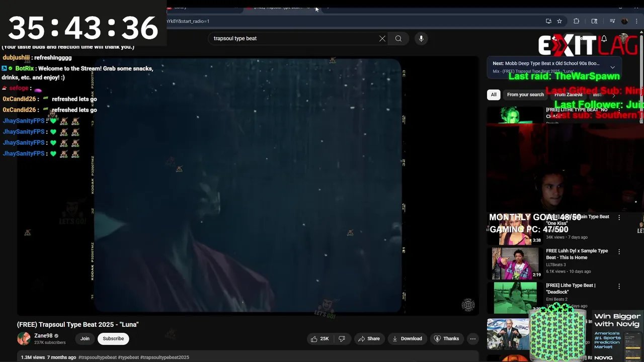Select the "From Zane98" chip
Image resolution: width=644 pixels, height=362 pixels.
tap(568, 95)
